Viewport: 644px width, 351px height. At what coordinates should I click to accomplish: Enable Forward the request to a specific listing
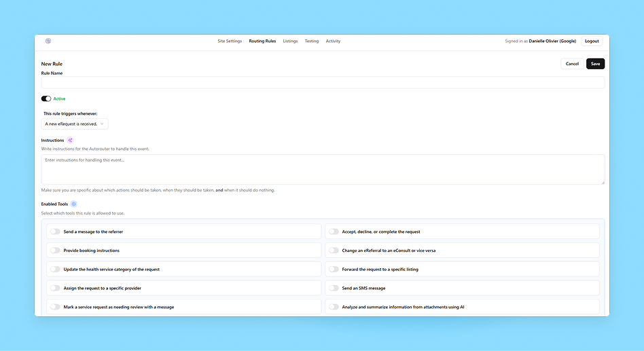[334, 270]
